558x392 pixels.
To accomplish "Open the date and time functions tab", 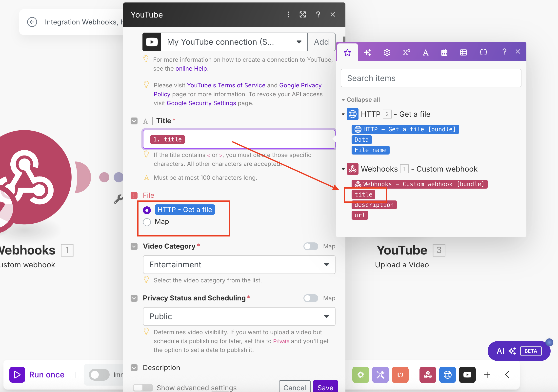I will (x=444, y=52).
